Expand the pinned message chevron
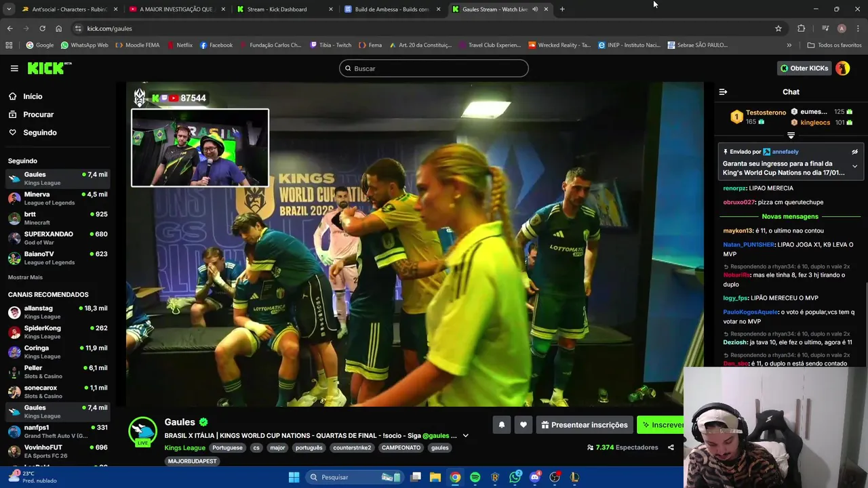 click(x=854, y=167)
